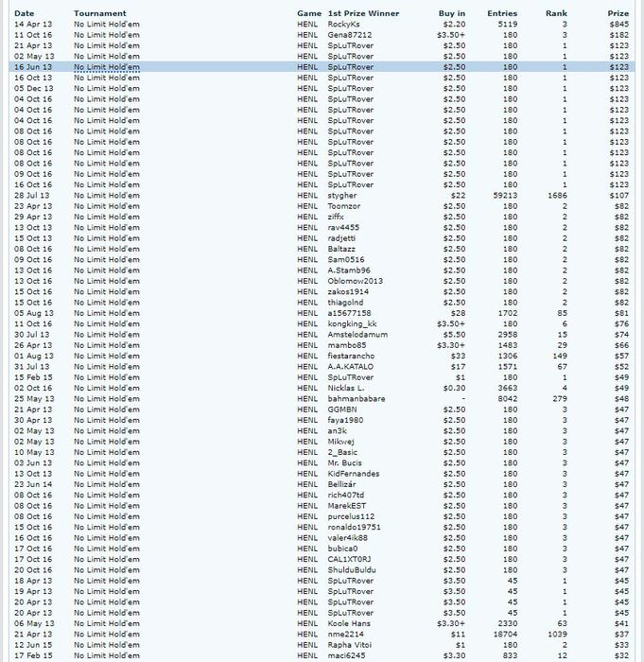Select winner name radjetti

point(341,238)
